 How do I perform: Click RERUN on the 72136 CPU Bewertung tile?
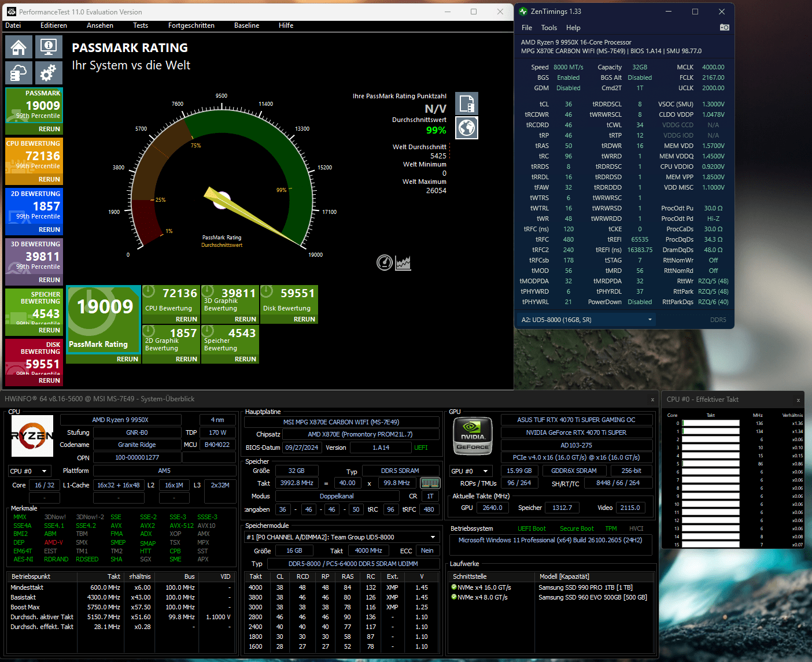pos(186,319)
